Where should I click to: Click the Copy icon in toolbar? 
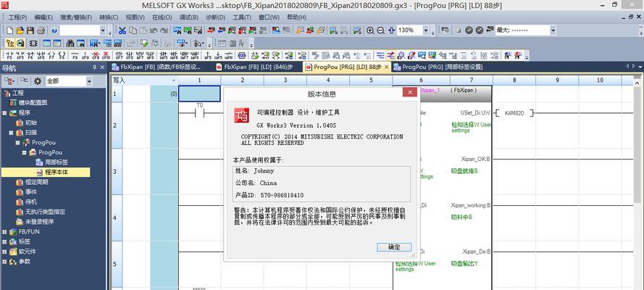click(x=133, y=30)
